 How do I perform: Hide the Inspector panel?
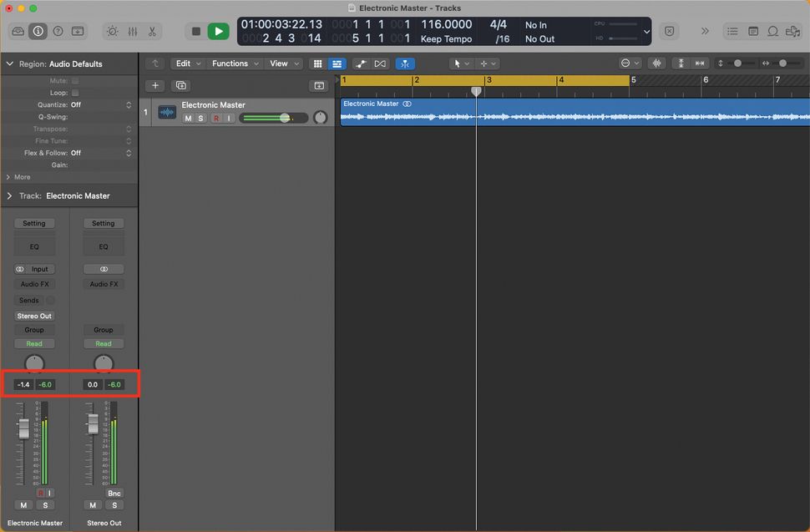(x=38, y=31)
